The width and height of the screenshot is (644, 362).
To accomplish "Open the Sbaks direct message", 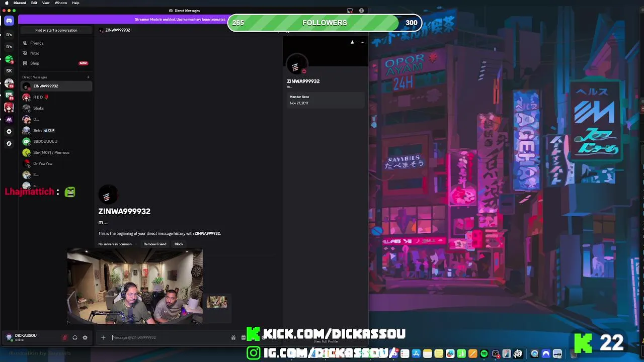I will pos(55,108).
